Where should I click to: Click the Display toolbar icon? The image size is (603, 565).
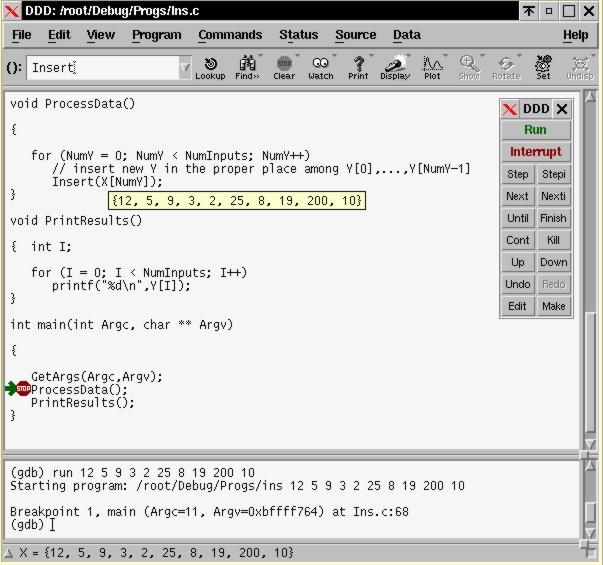pos(395,67)
